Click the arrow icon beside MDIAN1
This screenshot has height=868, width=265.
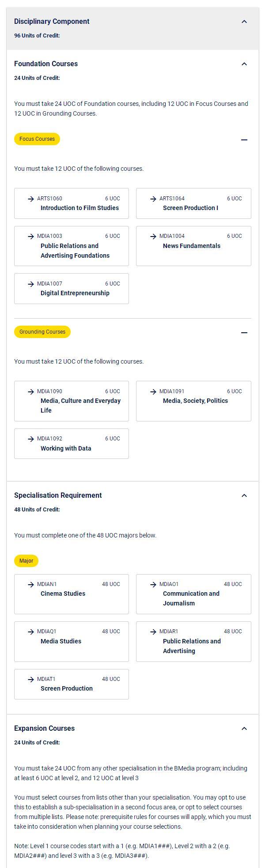click(x=31, y=585)
